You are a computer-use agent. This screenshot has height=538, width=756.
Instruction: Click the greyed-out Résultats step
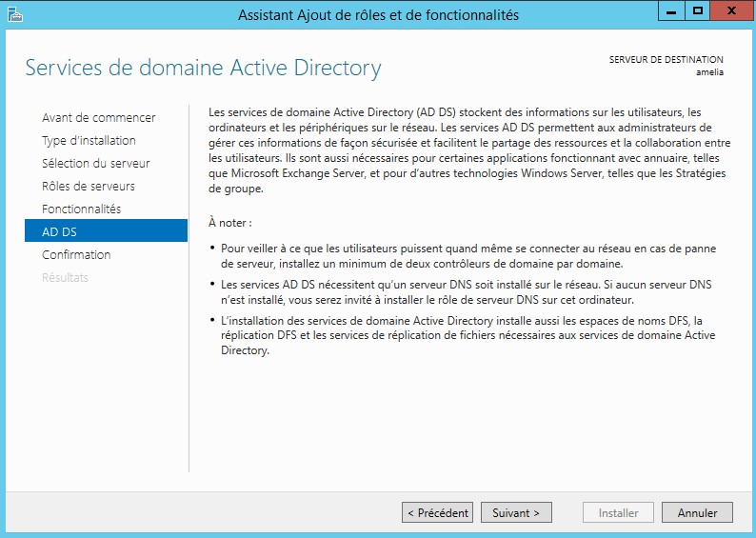coord(65,278)
